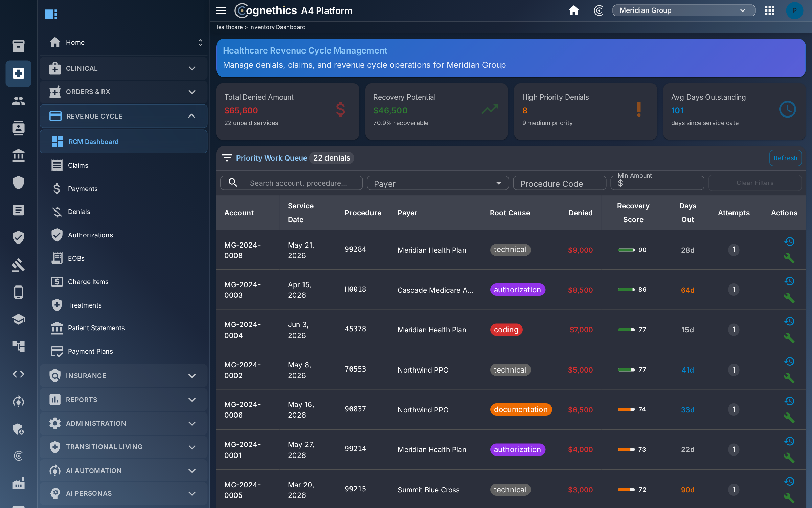Image resolution: width=812 pixels, height=508 pixels.
Task: Go to the home icon in top bar
Action: (x=573, y=10)
